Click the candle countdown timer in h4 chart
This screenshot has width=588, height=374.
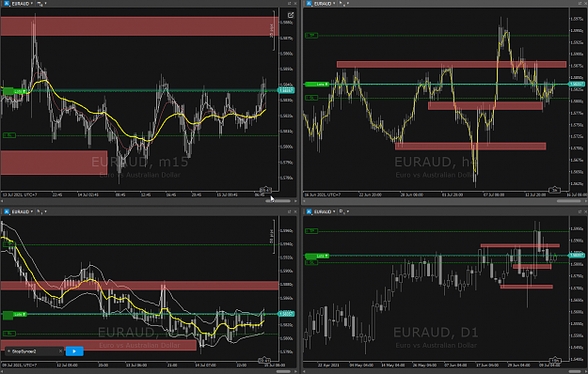(x=555, y=190)
